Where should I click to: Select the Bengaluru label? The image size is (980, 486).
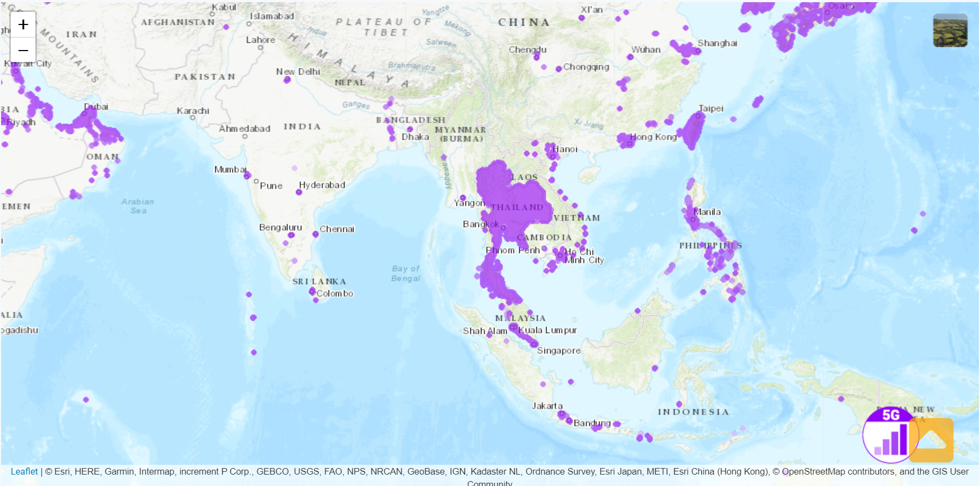280,227
